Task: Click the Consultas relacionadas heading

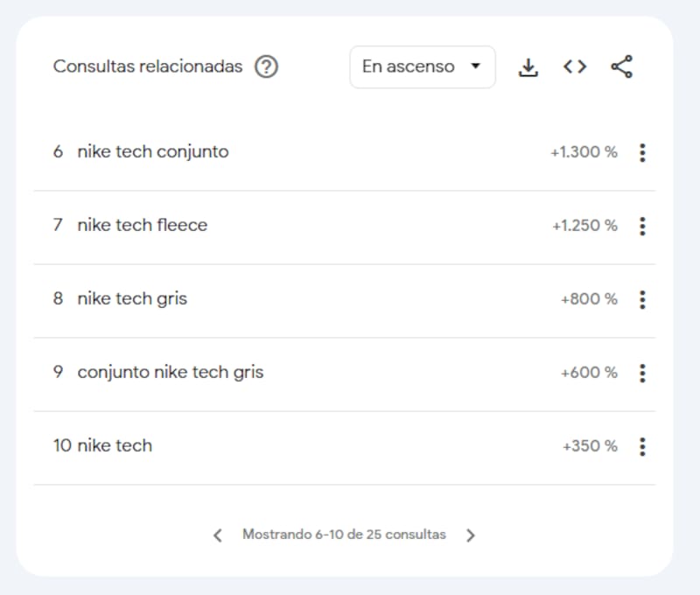Action: [x=148, y=66]
